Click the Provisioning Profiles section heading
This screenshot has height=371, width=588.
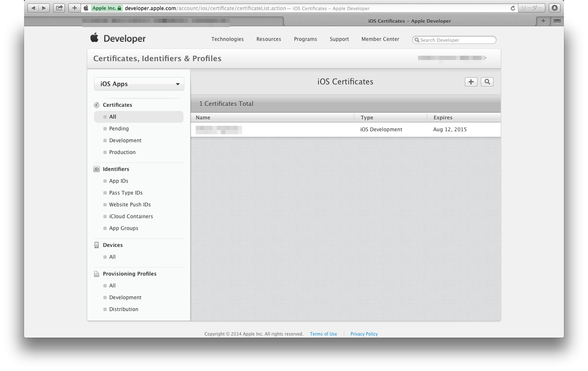click(129, 274)
